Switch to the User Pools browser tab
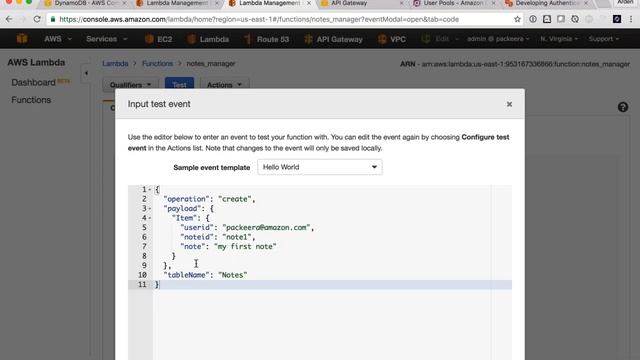640x360 pixels. tap(453, 4)
